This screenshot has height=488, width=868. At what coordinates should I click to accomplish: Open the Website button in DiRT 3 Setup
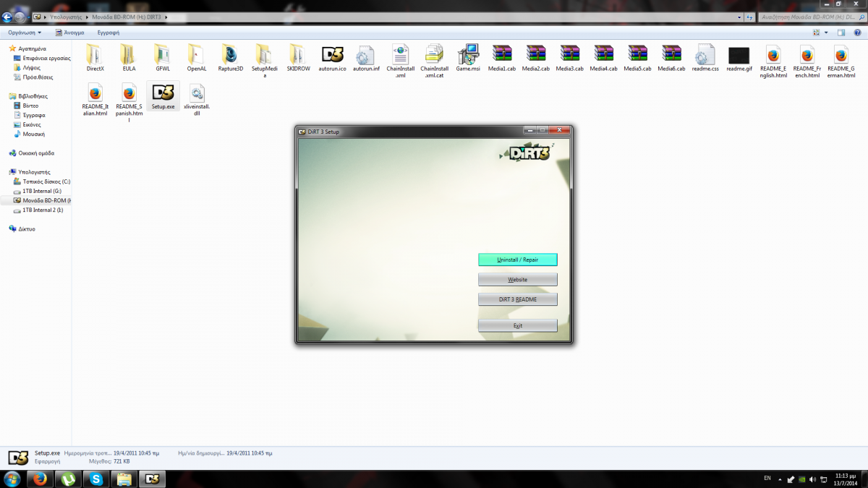click(x=518, y=279)
